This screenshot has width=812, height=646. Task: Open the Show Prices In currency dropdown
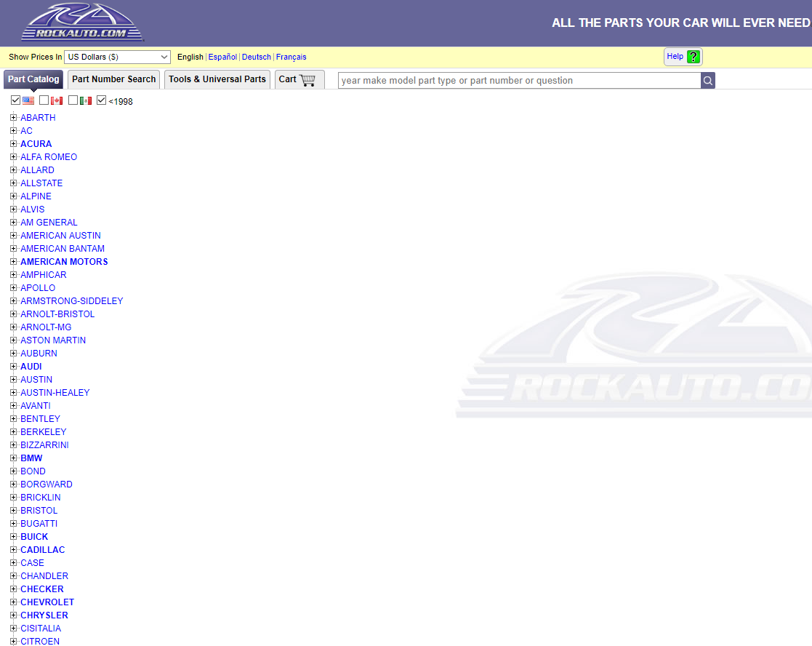point(117,57)
